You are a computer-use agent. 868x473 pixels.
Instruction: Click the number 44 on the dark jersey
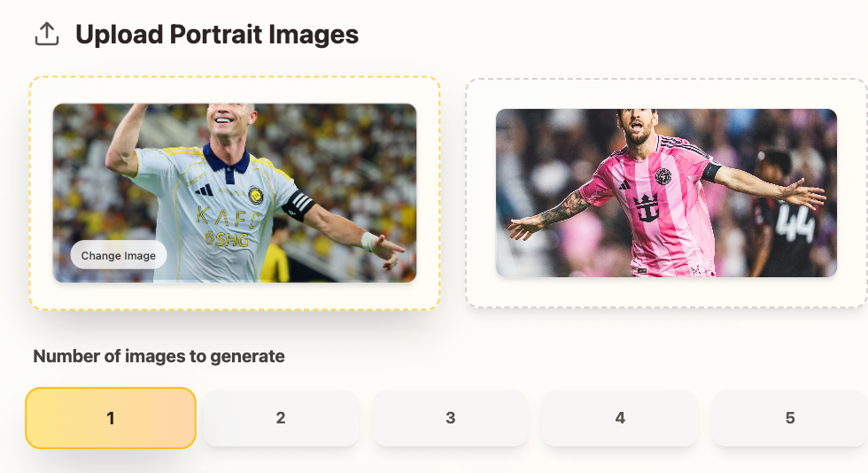(795, 222)
